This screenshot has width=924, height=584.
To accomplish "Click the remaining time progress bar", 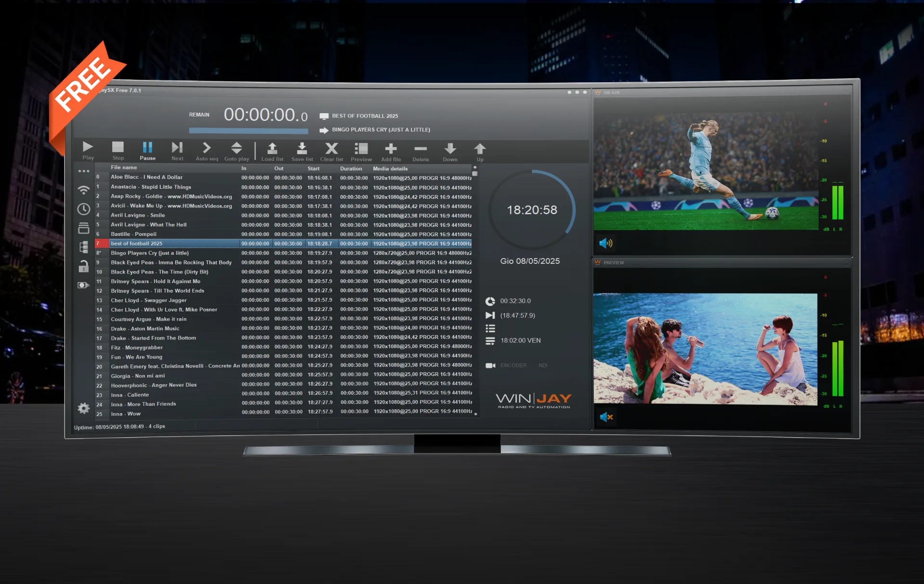I will [248, 130].
